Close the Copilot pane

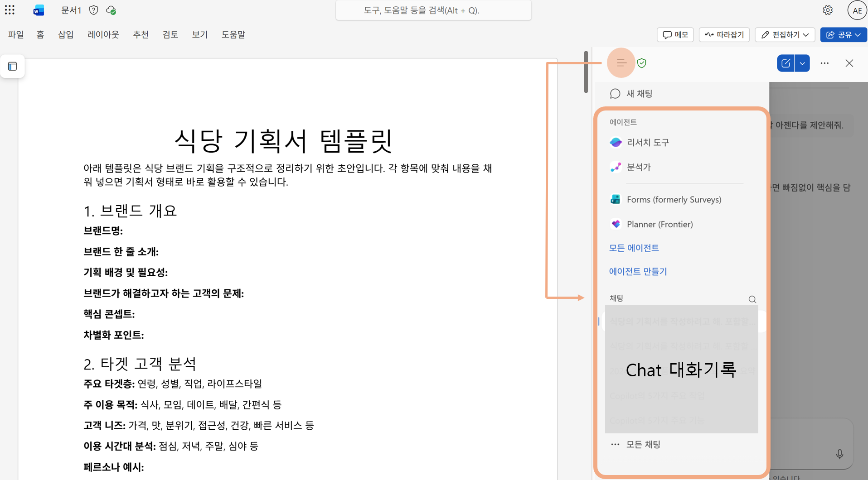(849, 63)
